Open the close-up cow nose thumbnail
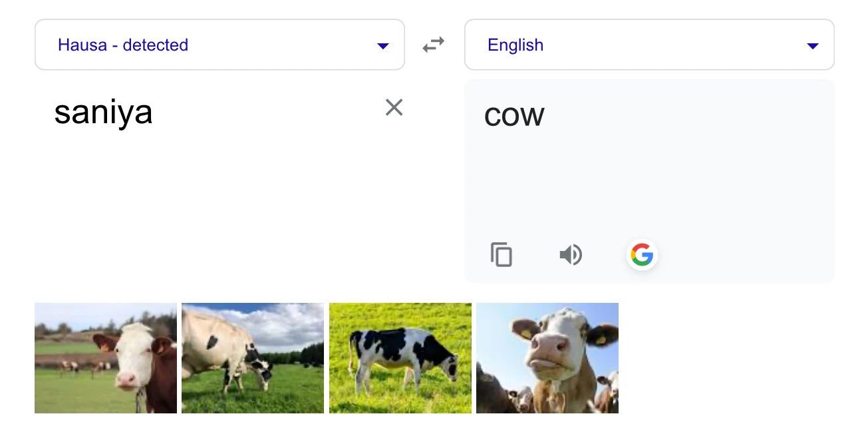This screenshot has width=868, height=440. [x=547, y=358]
